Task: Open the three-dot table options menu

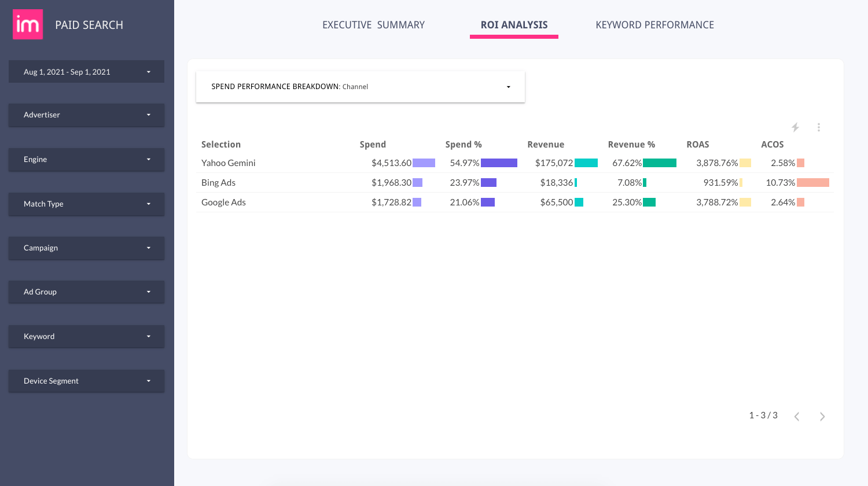Action: [818, 127]
